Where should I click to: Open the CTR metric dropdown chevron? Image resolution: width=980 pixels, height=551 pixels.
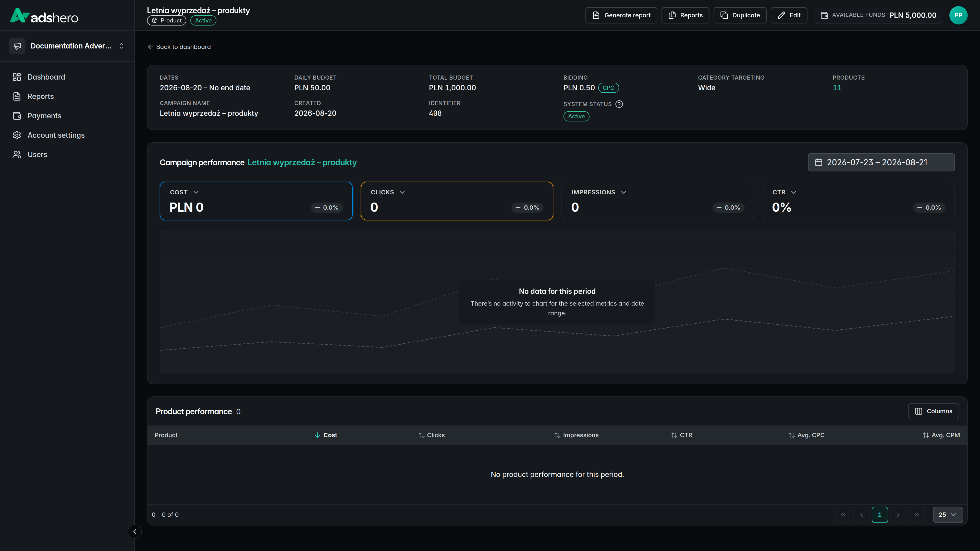[x=794, y=192]
